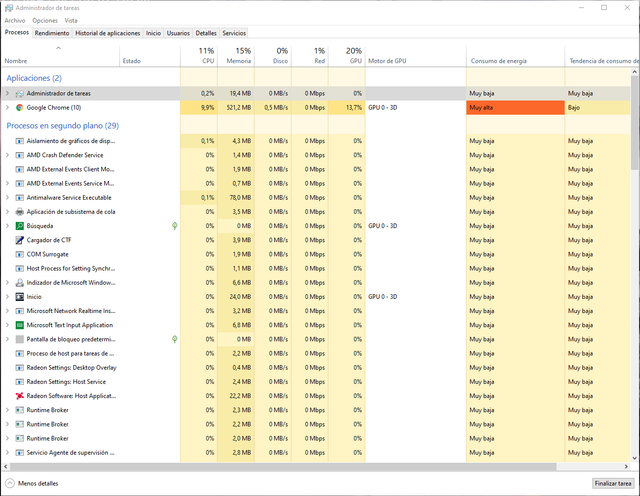
Task: Expand the Administrador de tareas row
Action: 7,93
